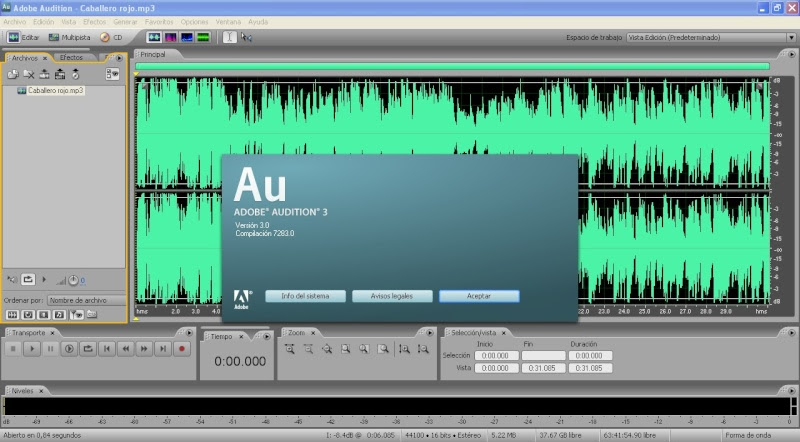Click the Aceptar button

pos(479,296)
